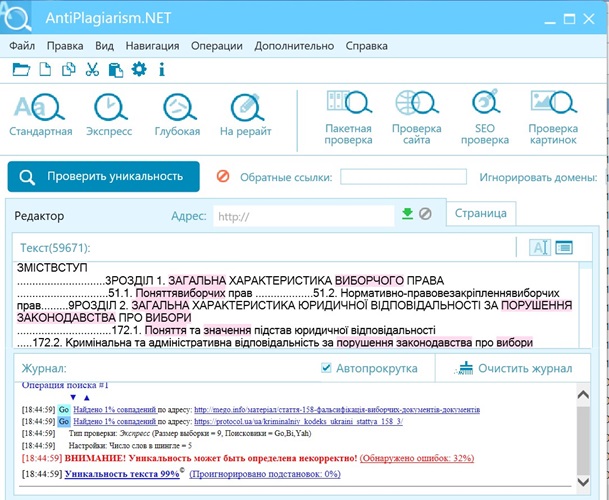Load page with green download arrow
The height and width of the screenshot is (500, 609).
tap(407, 214)
